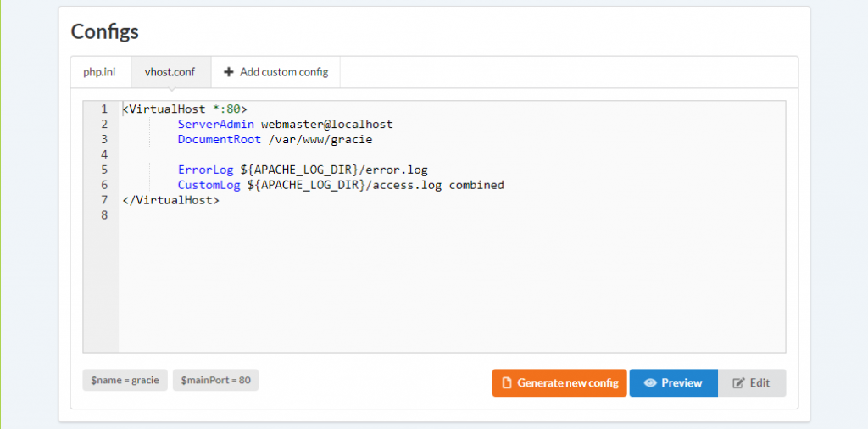Click the Generate new config button
The width and height of the screenshot is (868, 429).
[x=559, y=383]
